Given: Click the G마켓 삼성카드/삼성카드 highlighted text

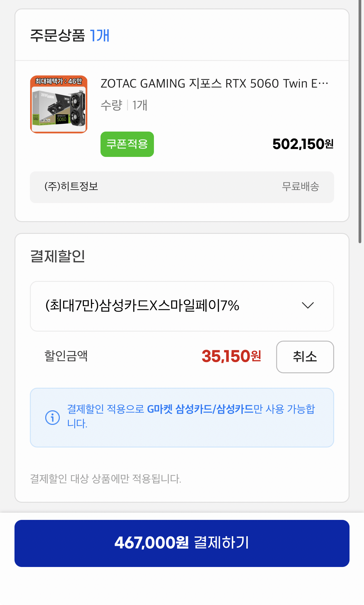Looking at the screenshot, I should tap(200, 409).
